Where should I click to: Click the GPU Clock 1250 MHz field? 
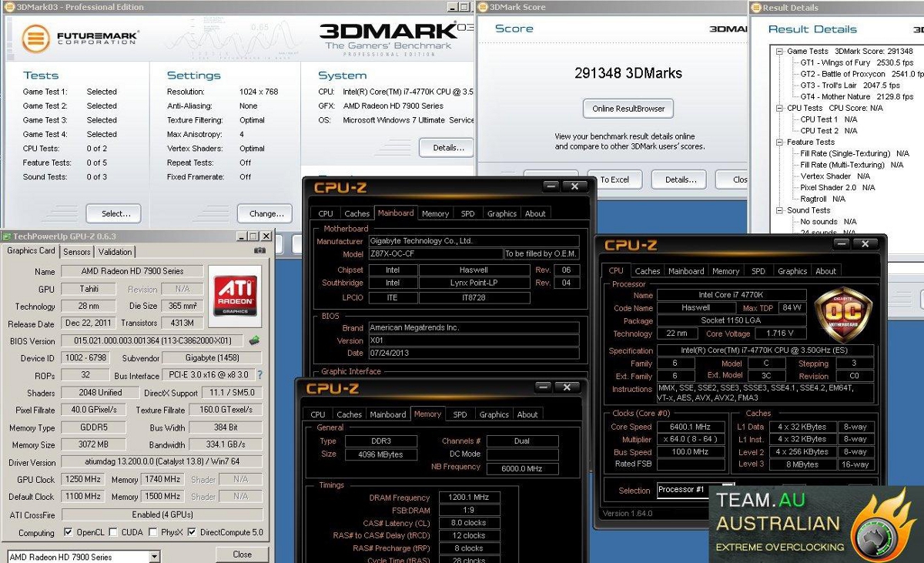pyautogui.click(x=82, y=480)
